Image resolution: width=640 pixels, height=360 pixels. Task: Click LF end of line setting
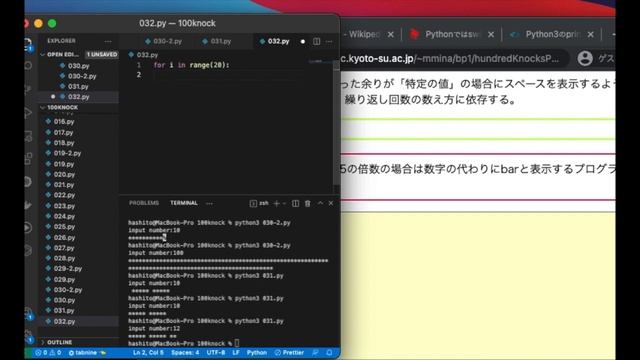coord(236,353)
